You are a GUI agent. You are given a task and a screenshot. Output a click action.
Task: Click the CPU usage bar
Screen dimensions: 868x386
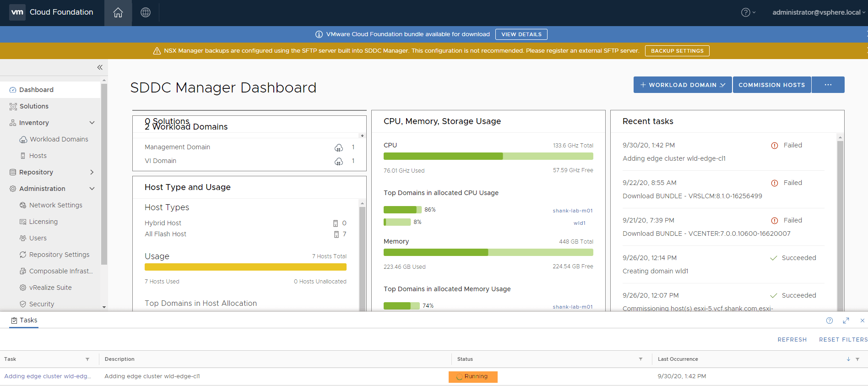[x=488, y=156]
